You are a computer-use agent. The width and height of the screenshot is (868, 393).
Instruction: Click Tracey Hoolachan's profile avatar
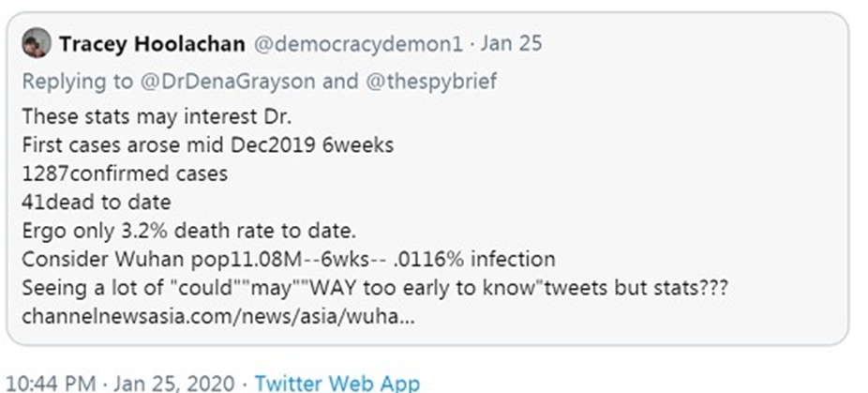(x=37, y=43)
